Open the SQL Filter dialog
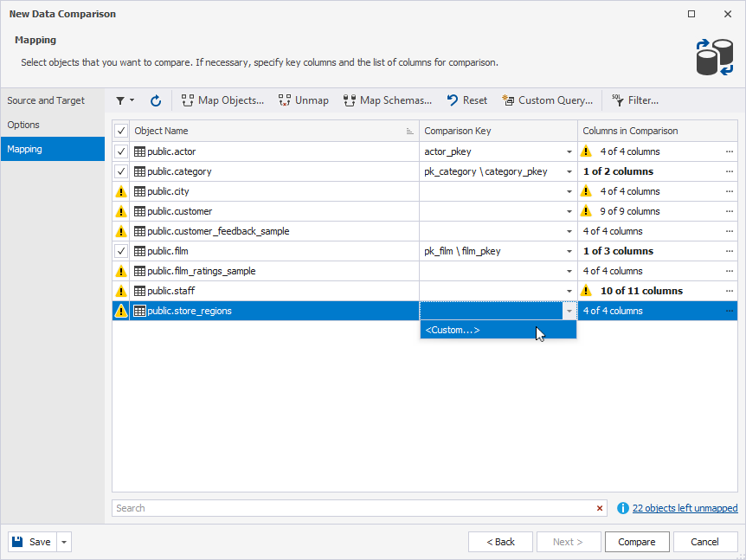The image size is (746, 560). pos(635,100)
